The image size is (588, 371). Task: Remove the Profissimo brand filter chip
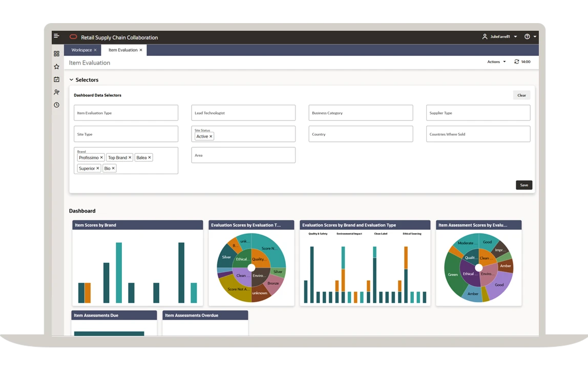click(x=102, y=157)
